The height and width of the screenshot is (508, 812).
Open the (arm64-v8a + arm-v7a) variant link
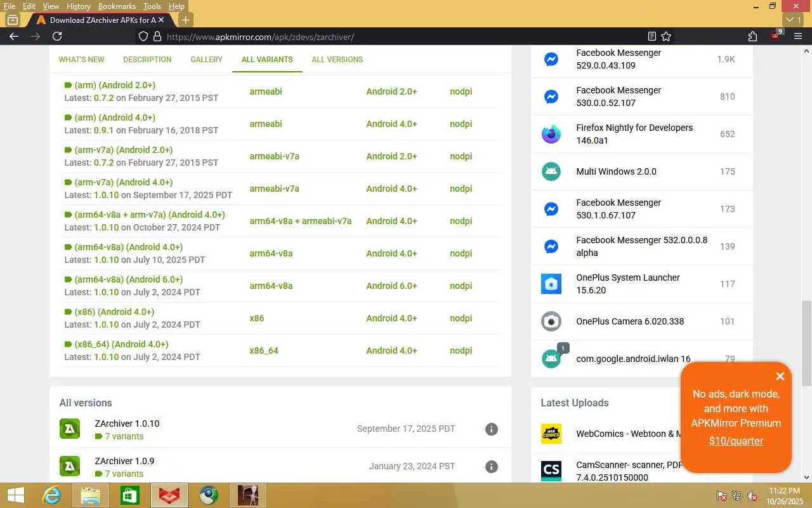point(150,215)
